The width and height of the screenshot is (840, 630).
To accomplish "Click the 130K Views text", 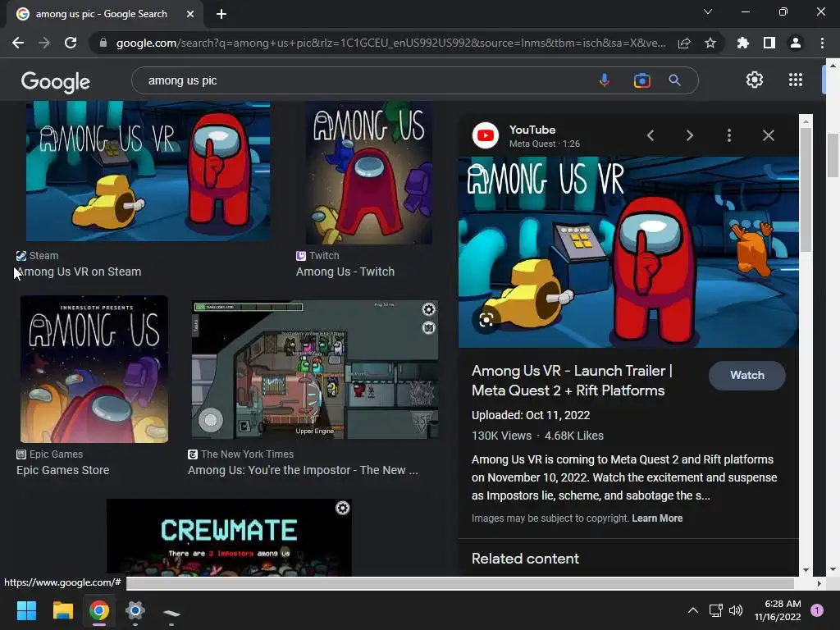I will point(501,436).
